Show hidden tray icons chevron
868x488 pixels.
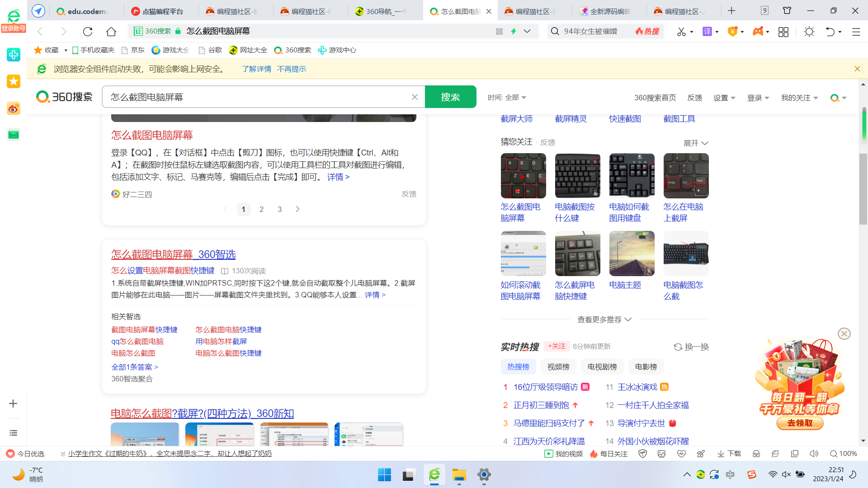pyautogui.click(x=687, y=474)
